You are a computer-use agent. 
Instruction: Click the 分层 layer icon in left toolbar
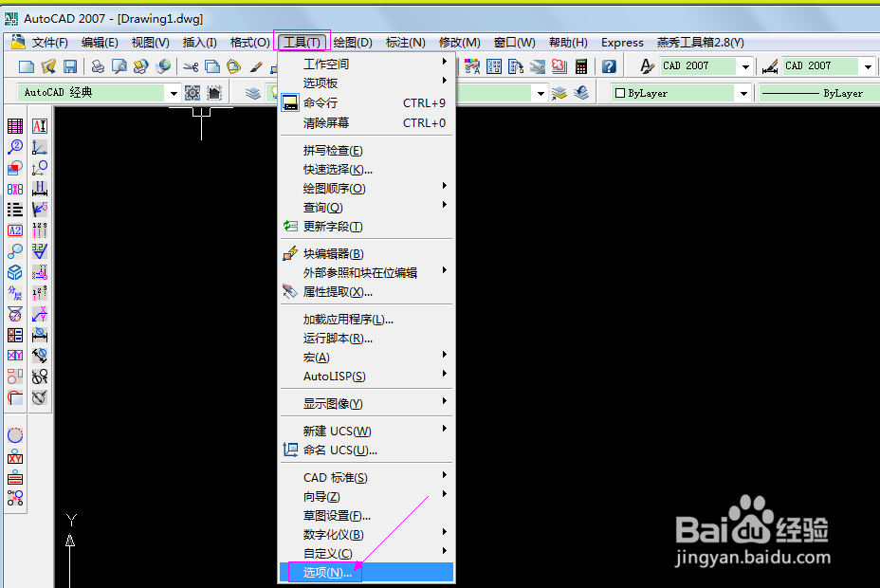(15, 293)
